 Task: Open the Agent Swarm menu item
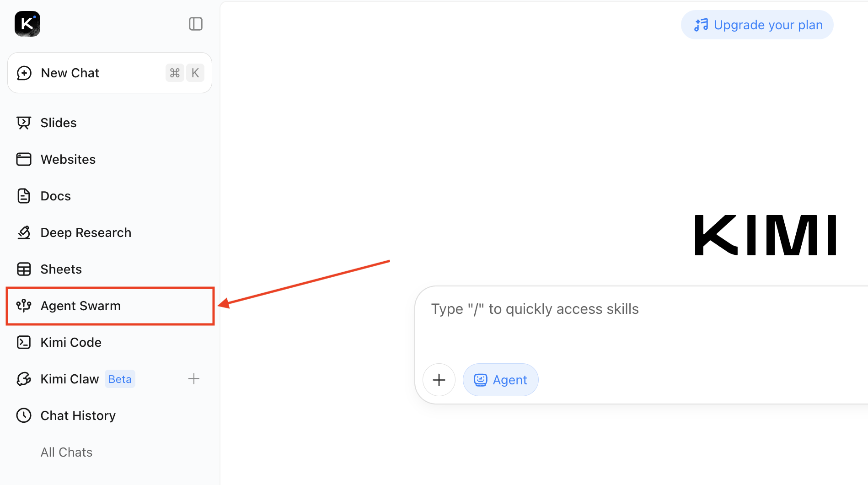tap(110, 306)
